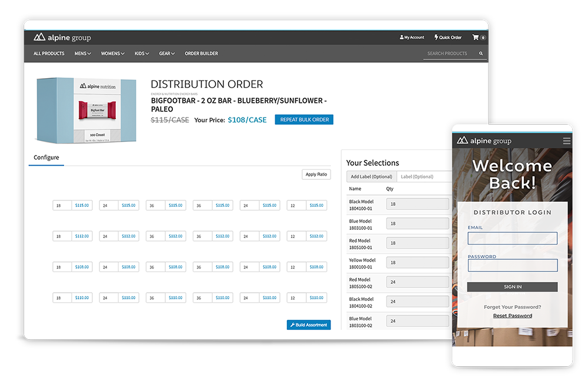588x385 pixels.
Task: Expand the Gear dropdown menu
Action: point(166,53)
